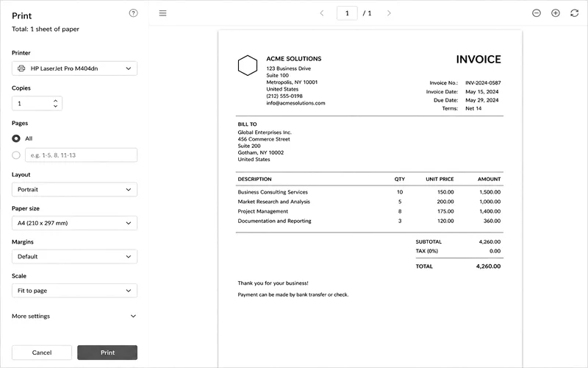This screenshot has height=368, width=588.
Task: Click the page range input field
Action: point(81,155)
